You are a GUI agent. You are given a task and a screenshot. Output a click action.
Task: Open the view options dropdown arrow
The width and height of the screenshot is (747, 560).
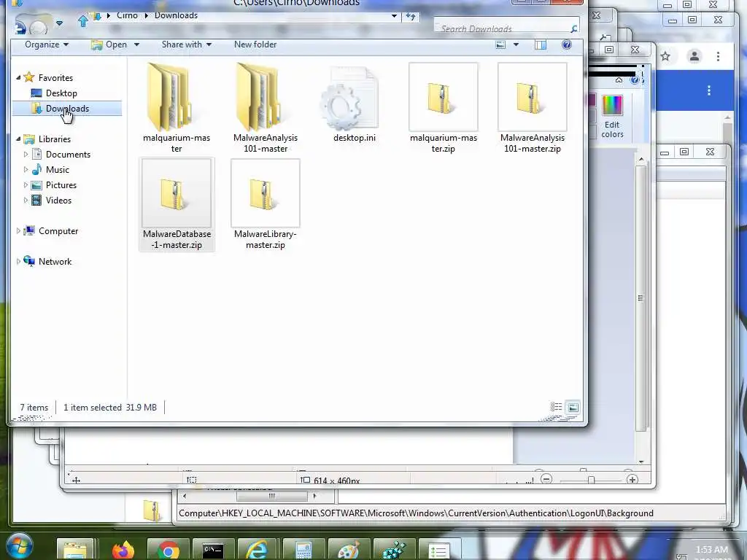(516, 44)
